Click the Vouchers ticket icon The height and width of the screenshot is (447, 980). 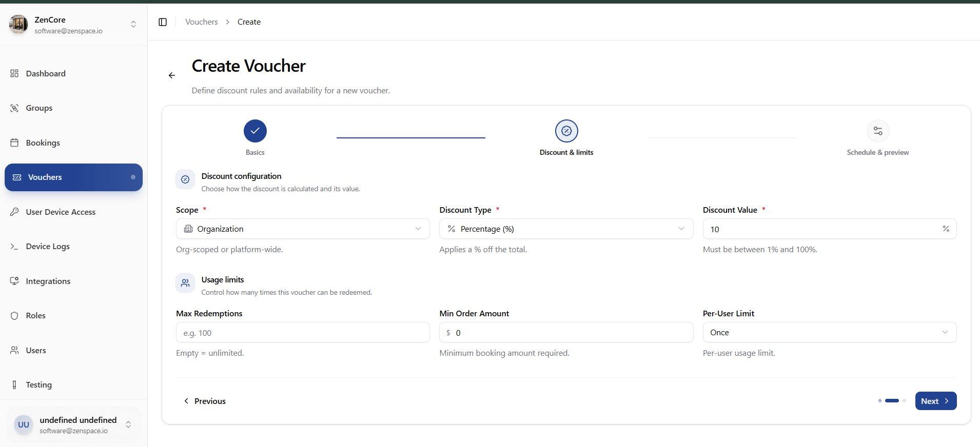tap(17, 177)
